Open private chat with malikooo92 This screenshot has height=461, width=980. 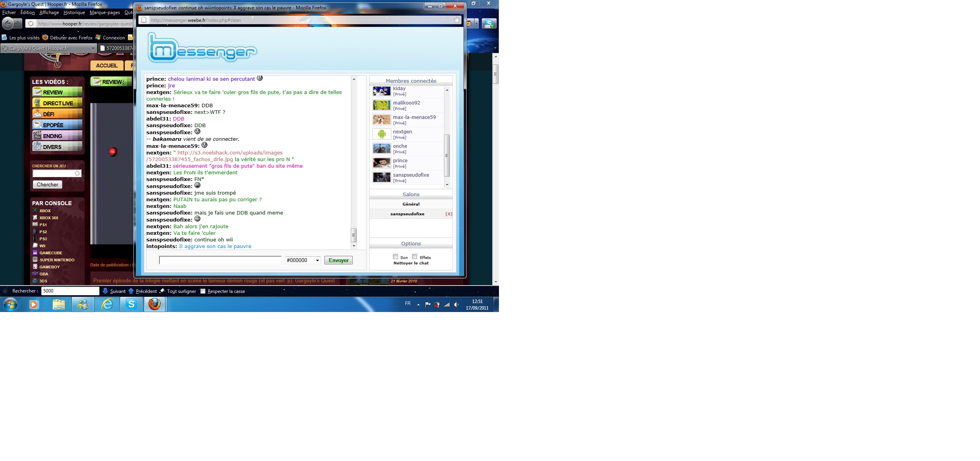click(x=400, y=109)
